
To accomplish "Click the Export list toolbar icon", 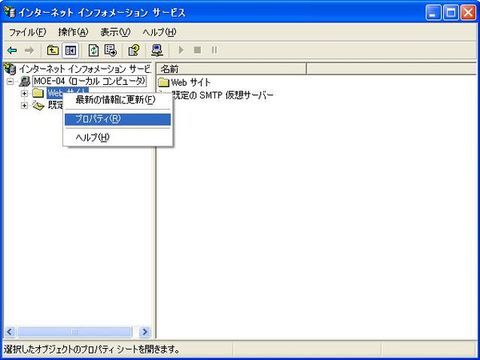I will [x=110, y=51].
